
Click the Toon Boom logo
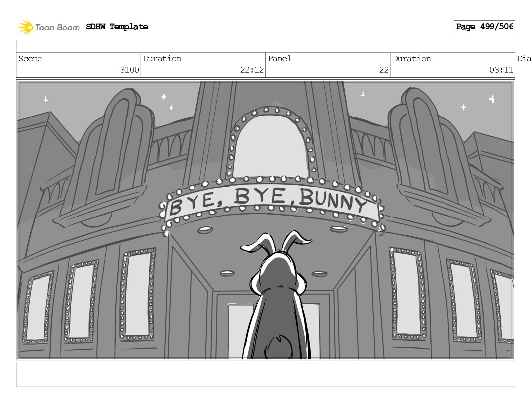48,27
